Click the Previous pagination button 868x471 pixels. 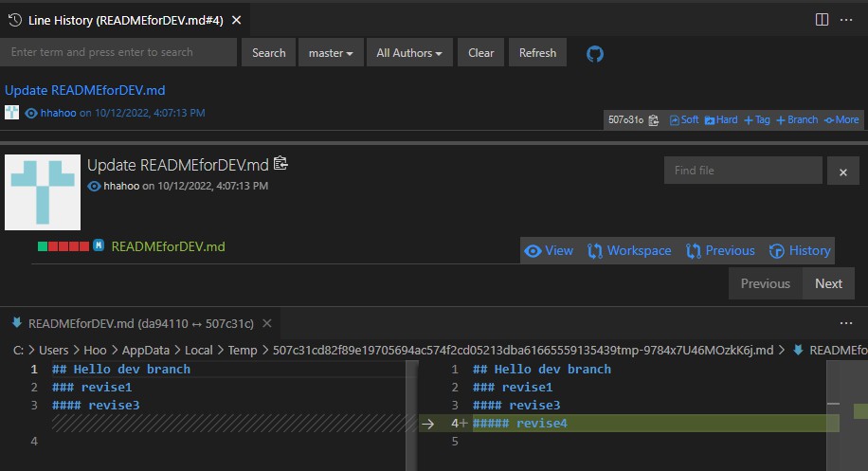point(766,283)
